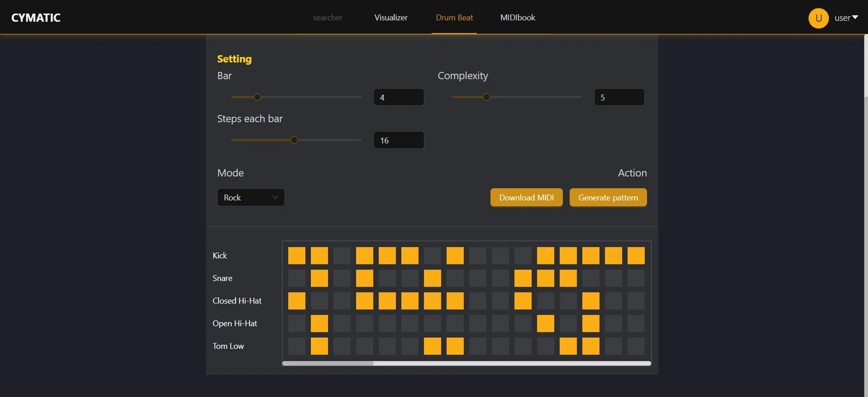Viewport: 868px width, 397px height.
Task: Click the orange U user avatar
Action: point(818,18)
